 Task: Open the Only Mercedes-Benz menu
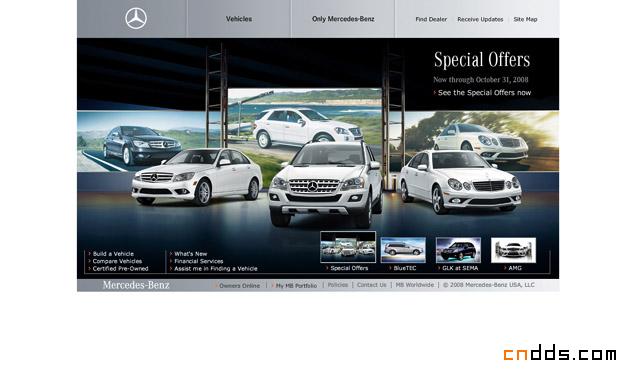(x=343, y=19)
